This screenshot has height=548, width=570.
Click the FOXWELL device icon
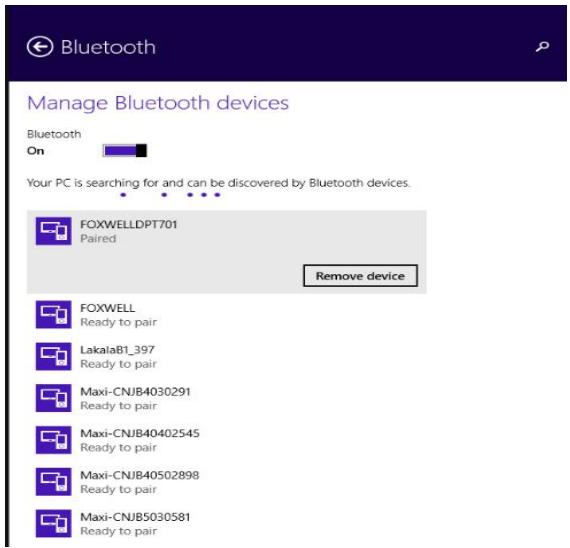pyautogui.click(x=53, y=315)
